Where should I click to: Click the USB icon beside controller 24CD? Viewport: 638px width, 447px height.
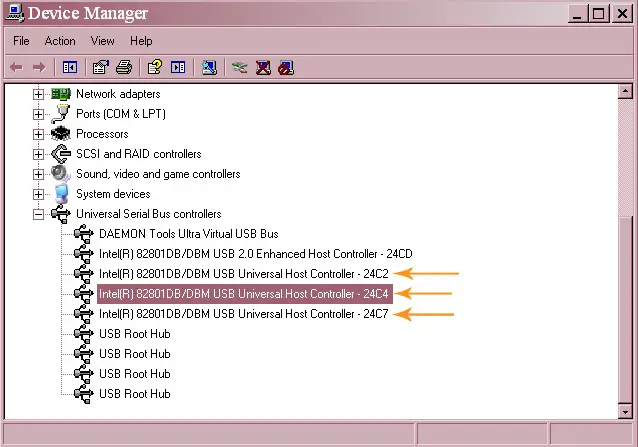pos(84,254)
